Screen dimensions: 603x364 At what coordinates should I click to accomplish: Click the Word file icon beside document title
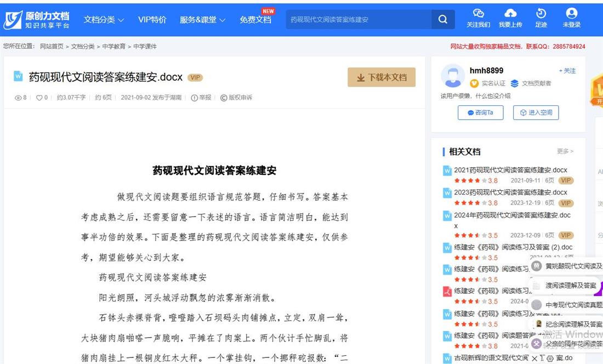pos(18,76)
